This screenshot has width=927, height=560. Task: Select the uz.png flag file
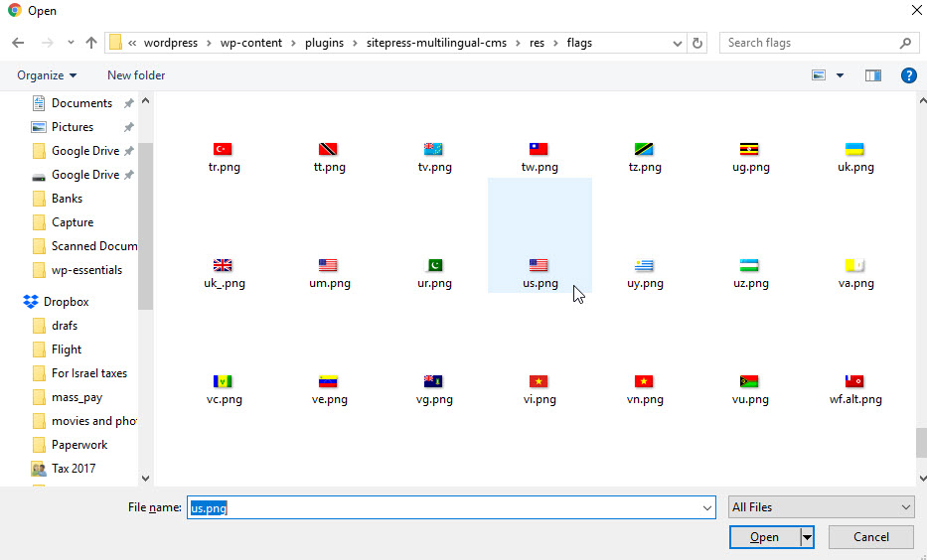tap(750, 274)
